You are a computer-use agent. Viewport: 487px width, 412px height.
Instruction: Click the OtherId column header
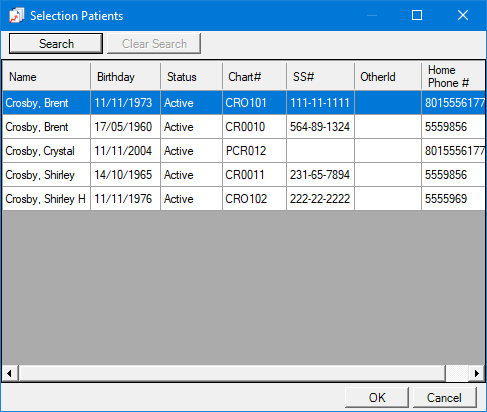point(388,76)
